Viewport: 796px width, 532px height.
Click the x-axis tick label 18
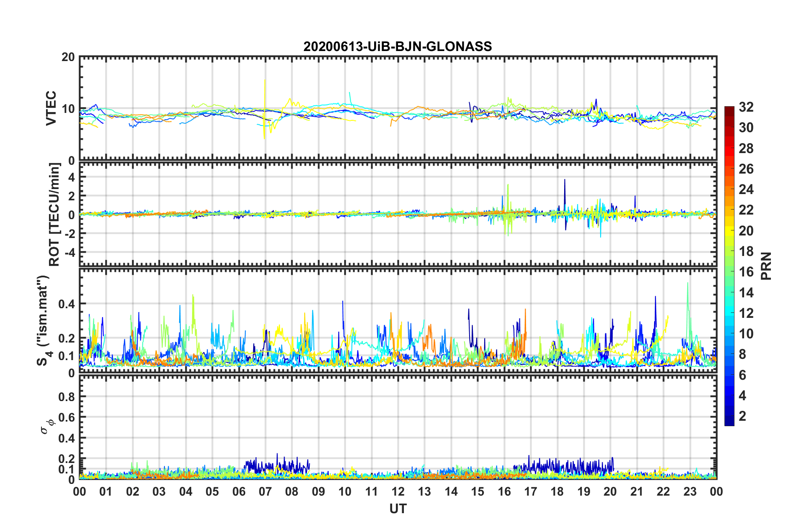557,491
